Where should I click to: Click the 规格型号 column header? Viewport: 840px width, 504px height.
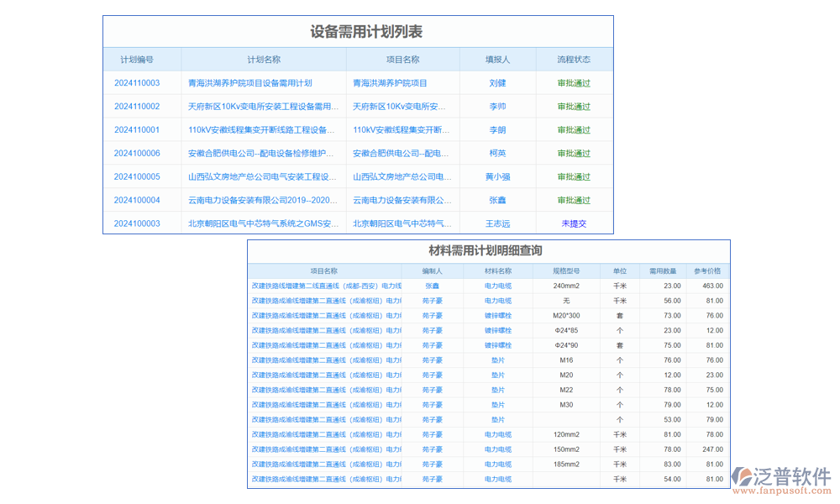pyautogui.click(x=565, y=270)
